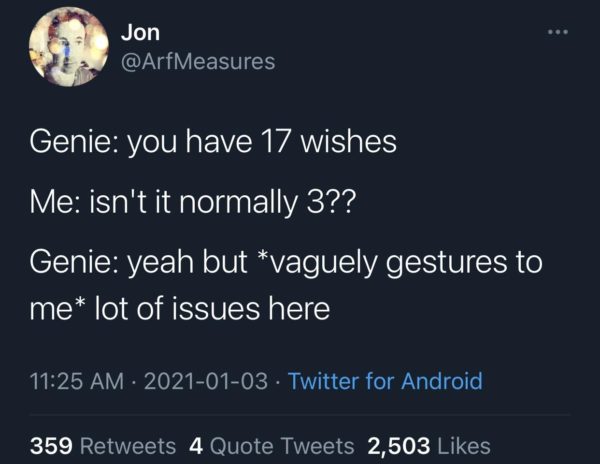Image resolution: width=600 pixels, height=464 pixels.
Task: Click the text 'Genie: yeah but *vaguely gestures to'
Action: point(286,264)
